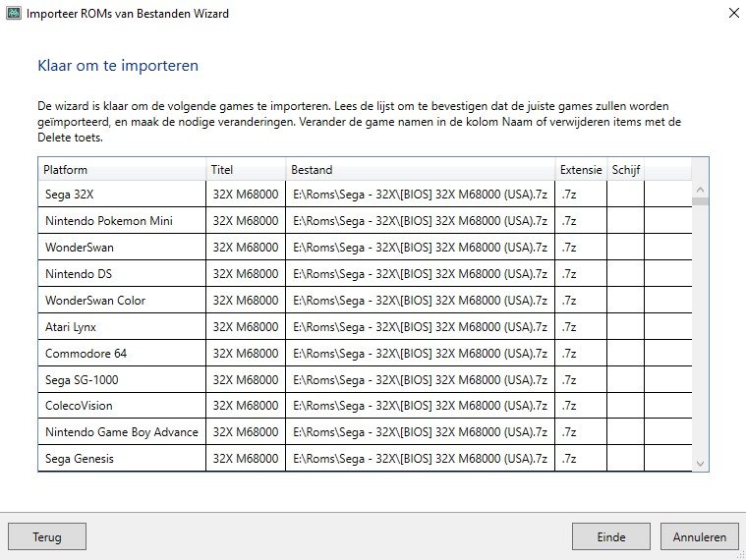Sort by the Titel column header
The image size is (746, 560).
point(246,170)
